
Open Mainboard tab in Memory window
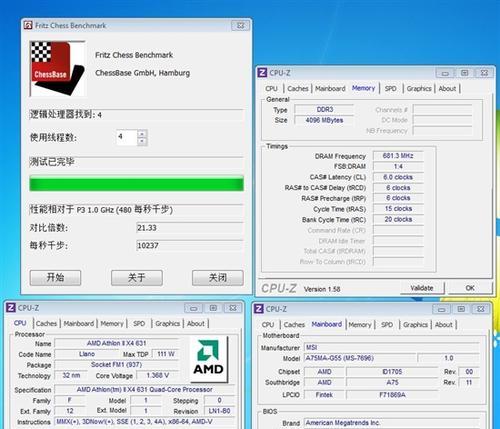pyautogui.click(x=330, y=89)
